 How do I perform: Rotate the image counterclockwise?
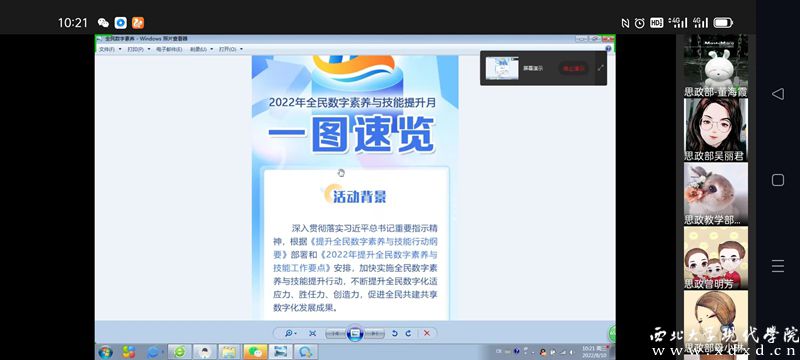coord(394,333)
